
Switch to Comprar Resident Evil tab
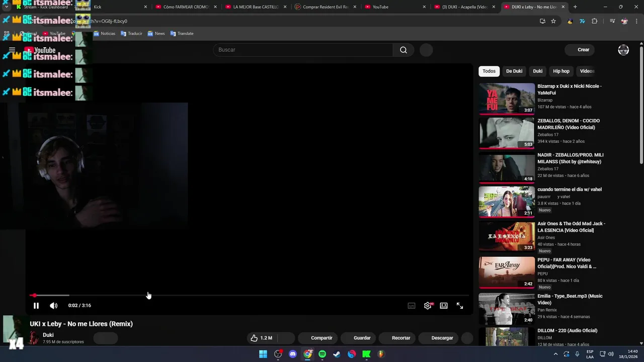(x=325, y=7)
